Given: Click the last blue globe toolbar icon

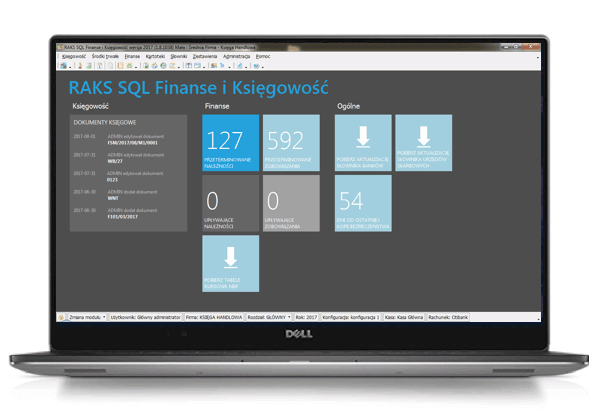Looking at the screenshot, I should pyautogui.click(x=257, y=66).
